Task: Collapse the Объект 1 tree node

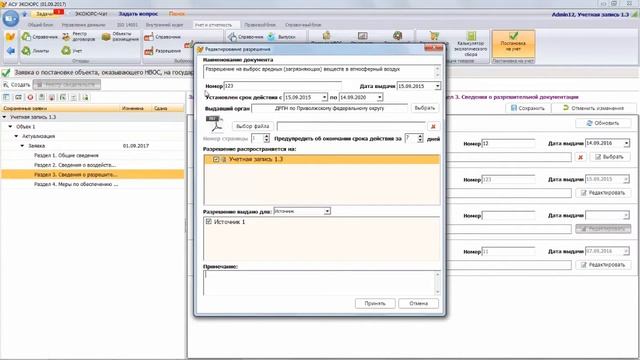Action: click(11, 127)
